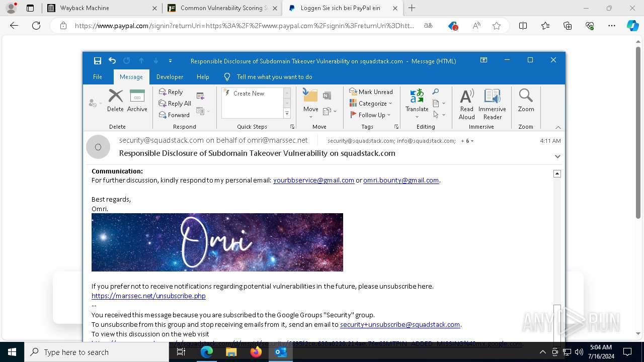The height and width of the screenshot is (362, 644).
Task: Refresh the PayPal page
Action: pos(36,26)
